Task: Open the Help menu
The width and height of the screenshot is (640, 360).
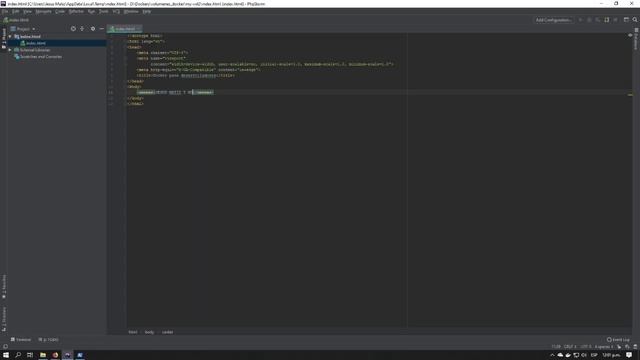Action: click(x=147, y=11)
